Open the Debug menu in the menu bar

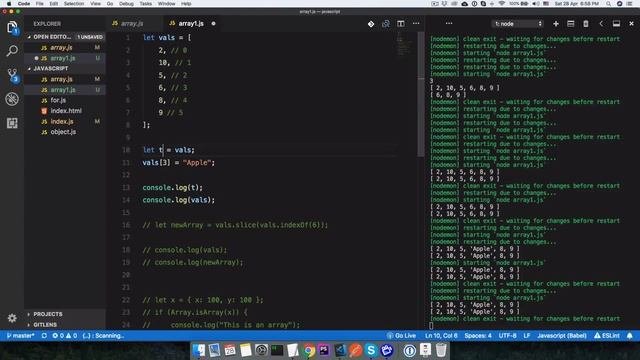point(126,4)
